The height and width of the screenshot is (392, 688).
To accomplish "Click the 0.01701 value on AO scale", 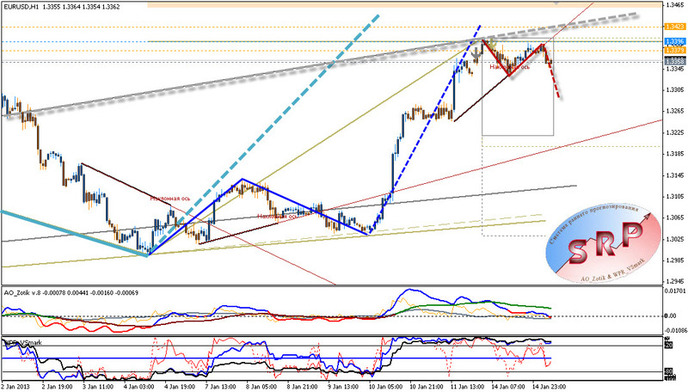I will (x=676, y=291).
